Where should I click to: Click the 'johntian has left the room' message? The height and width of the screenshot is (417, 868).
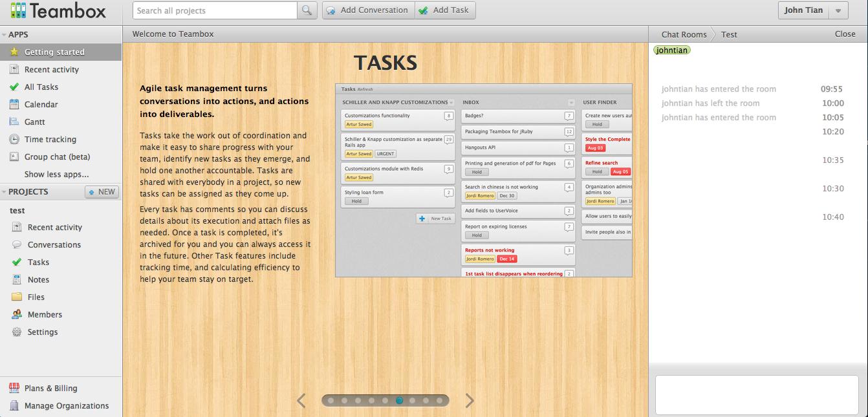tap(710, 103)
